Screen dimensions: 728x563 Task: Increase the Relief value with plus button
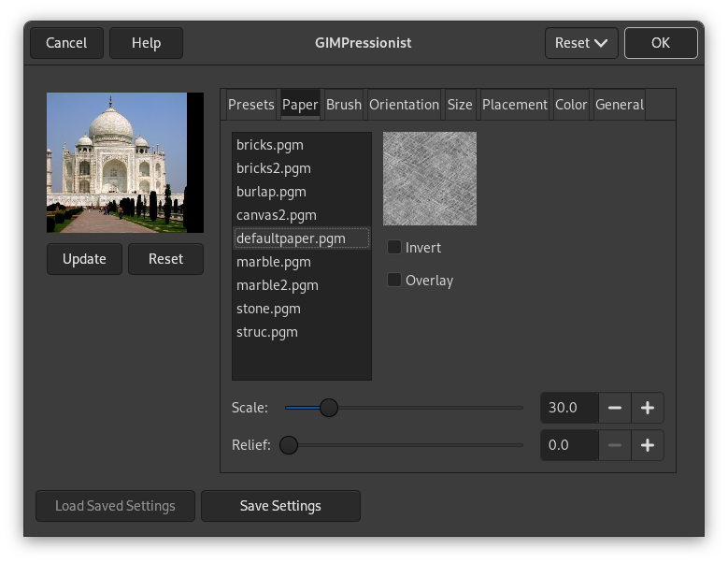point(648,445)
